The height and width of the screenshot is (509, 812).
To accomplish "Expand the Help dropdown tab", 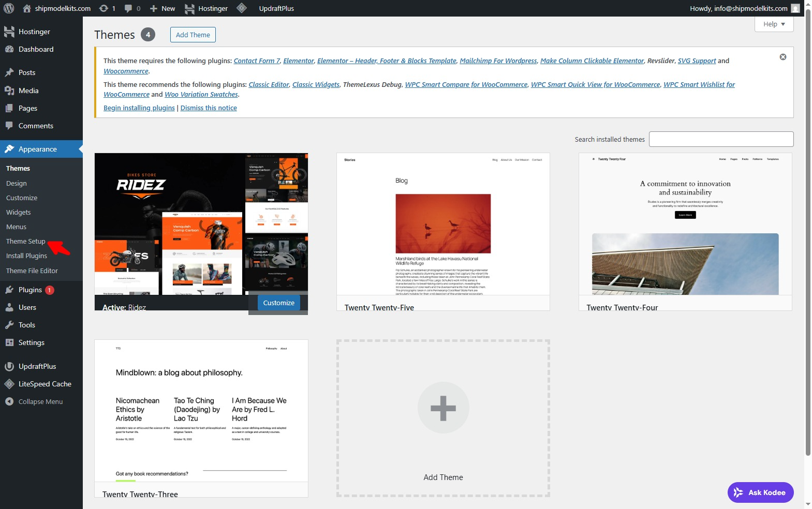I will [x=774, y=24].
